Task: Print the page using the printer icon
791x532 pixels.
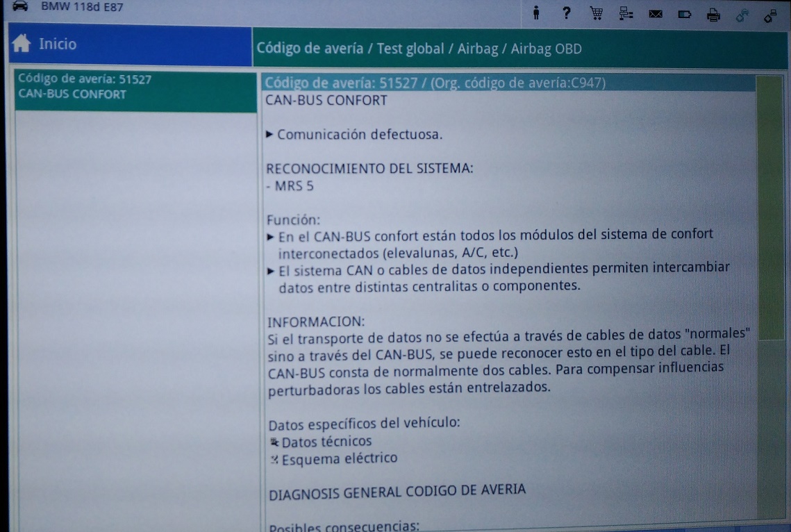Action: click(713, 15)
